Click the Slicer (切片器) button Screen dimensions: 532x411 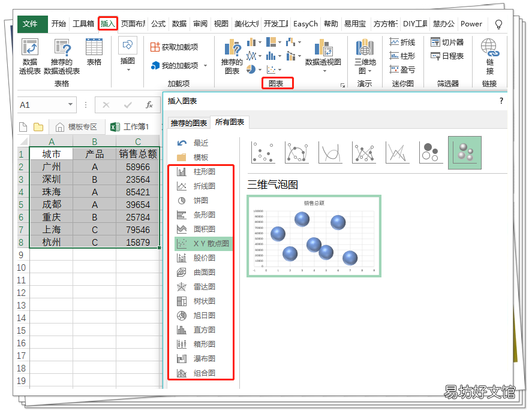click(447, 43)
